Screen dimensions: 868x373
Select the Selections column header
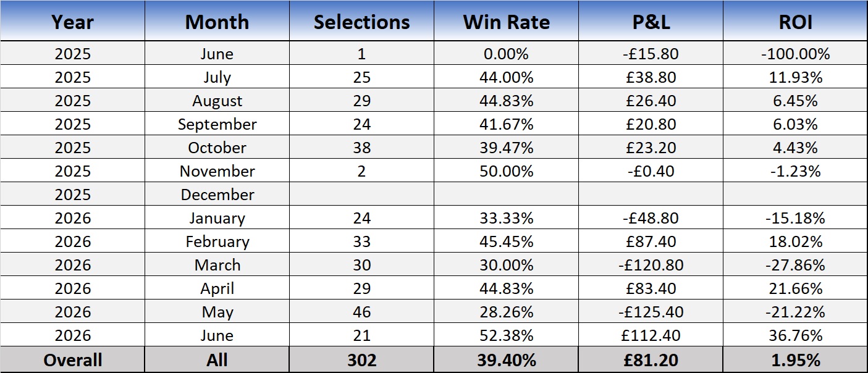[x=361, y=22]
